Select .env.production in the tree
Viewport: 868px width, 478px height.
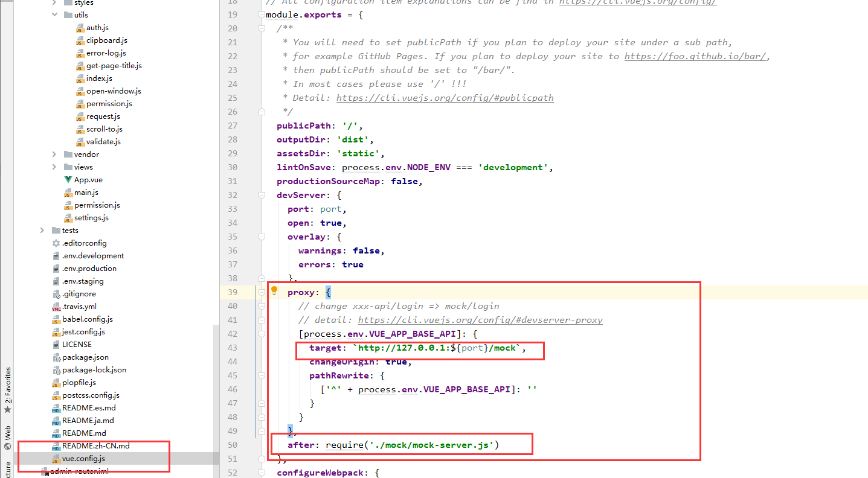pos(89,269)
